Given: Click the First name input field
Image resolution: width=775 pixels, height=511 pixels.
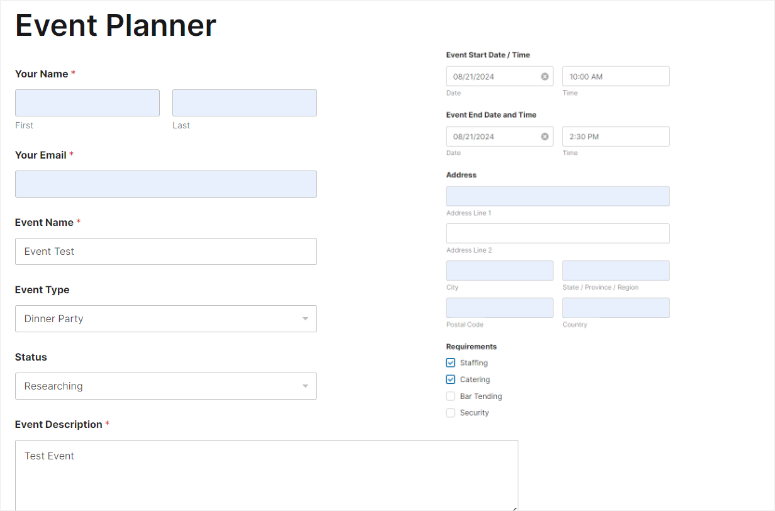Looking at the screenshot, I should tap(87, 103).
